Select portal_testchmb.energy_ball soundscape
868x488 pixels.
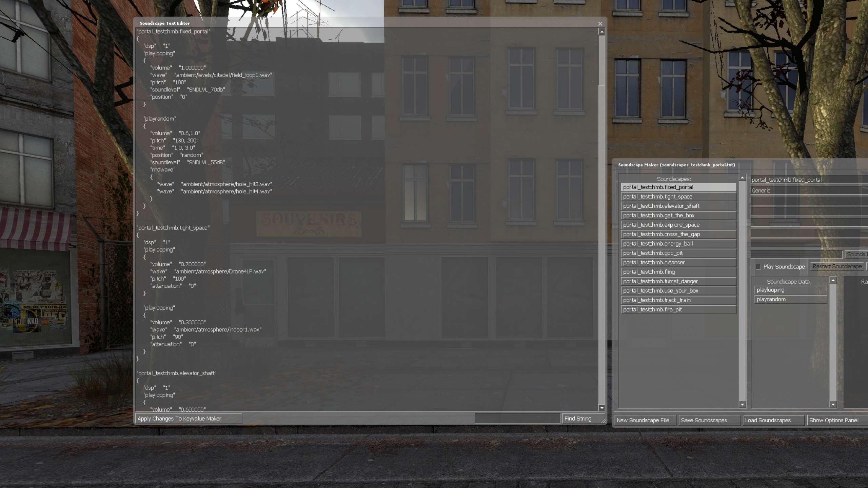(x=678, y=244)
